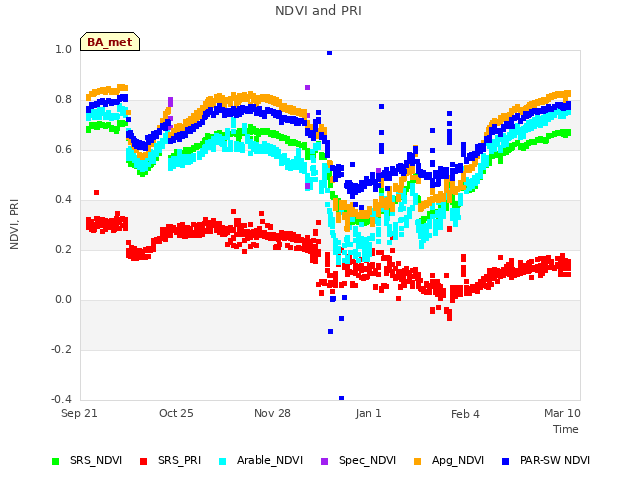Click the Oct 25 x-axis label

[176, 413]
